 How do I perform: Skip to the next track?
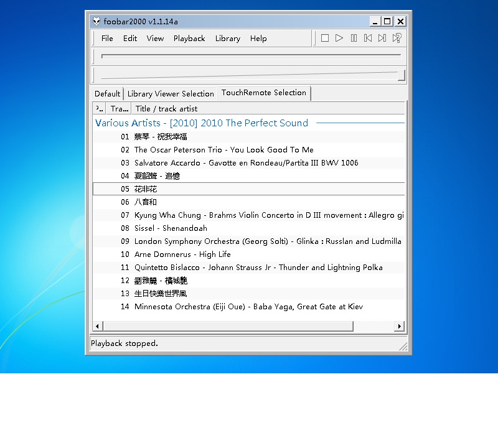pos(382,39)
